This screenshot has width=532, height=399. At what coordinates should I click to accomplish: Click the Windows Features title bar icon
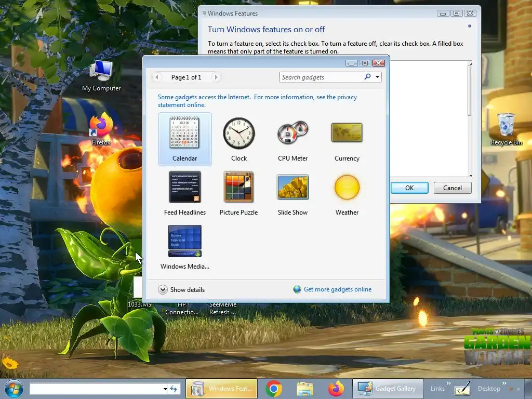click(x=204, y=13)
